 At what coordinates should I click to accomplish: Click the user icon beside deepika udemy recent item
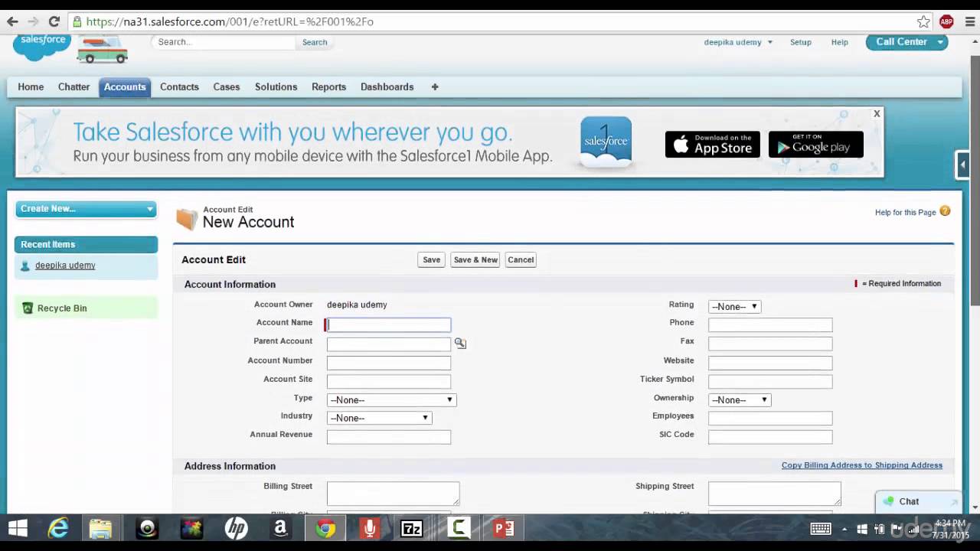click(x=25, y=266)
